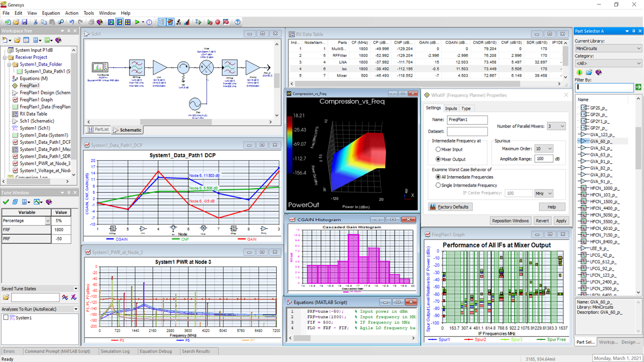Select Single Intermediate Frequency option

coord(438,185)
